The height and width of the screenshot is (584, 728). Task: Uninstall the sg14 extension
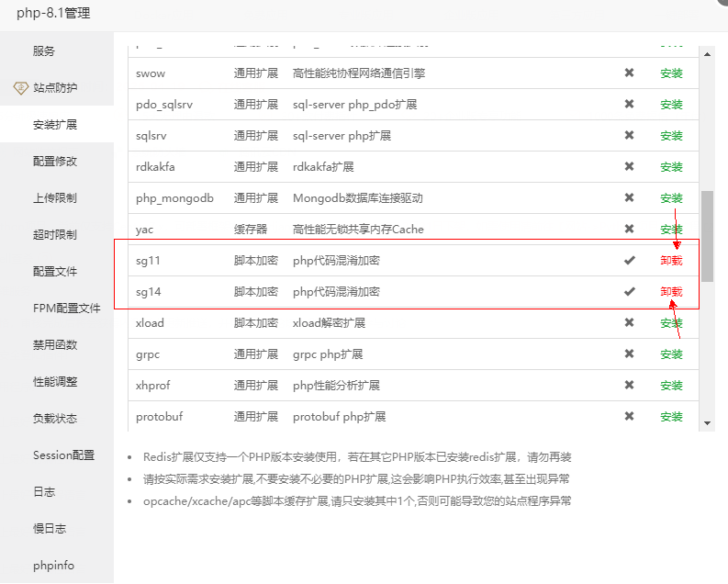pos(671,292)
